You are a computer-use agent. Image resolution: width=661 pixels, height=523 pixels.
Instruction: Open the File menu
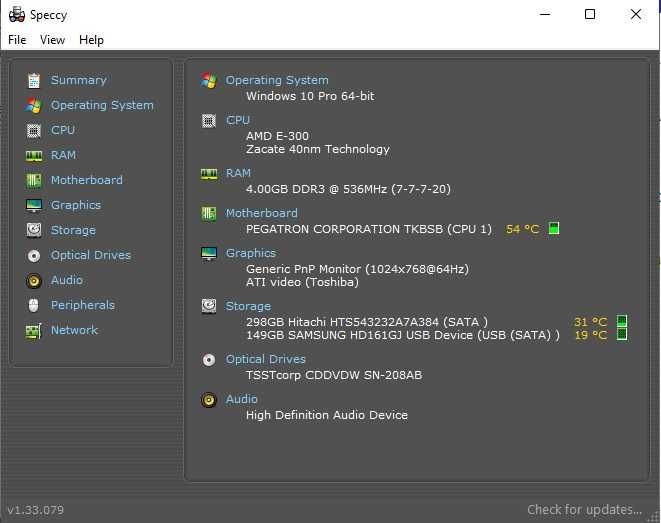(x=17, y=40)
